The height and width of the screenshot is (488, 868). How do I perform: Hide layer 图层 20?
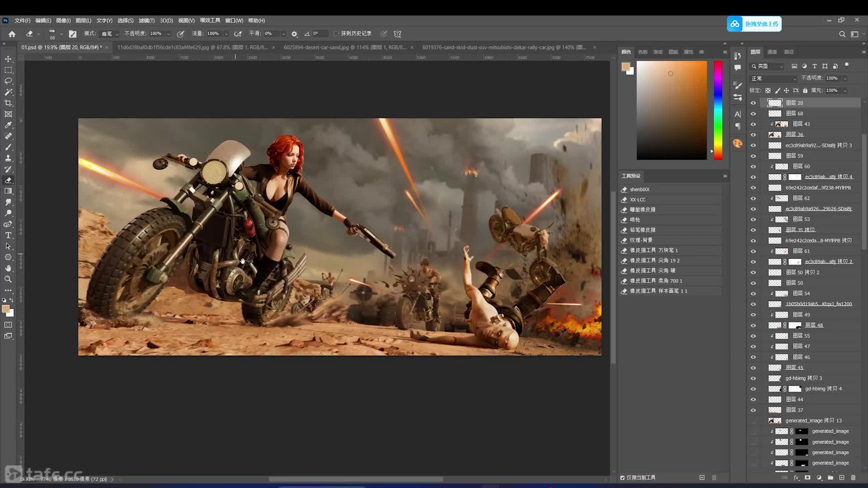point(753,103)
